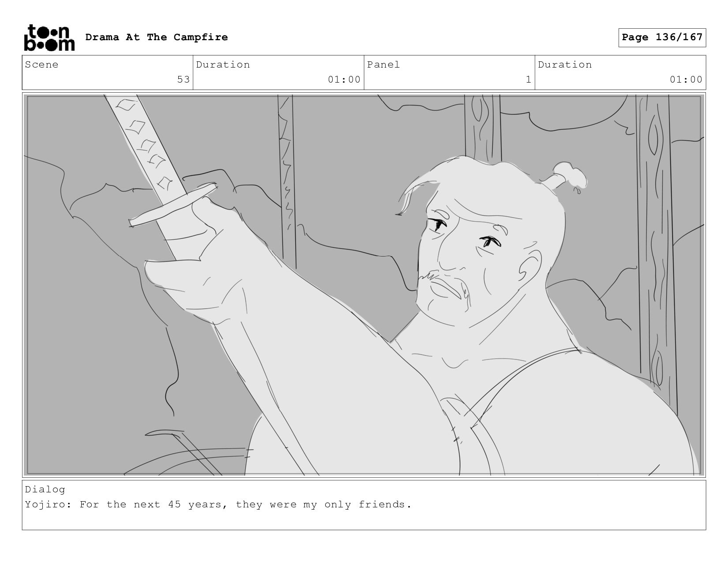Click the thin tree trunk behind sword
This screenshot has width=728, height=563.
coord(287,177)
